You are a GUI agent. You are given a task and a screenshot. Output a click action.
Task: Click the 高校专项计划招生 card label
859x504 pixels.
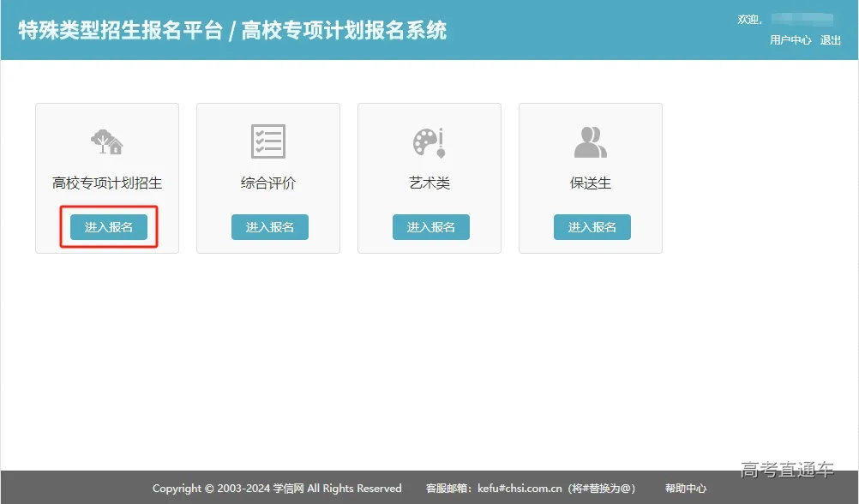pos(106,183)
